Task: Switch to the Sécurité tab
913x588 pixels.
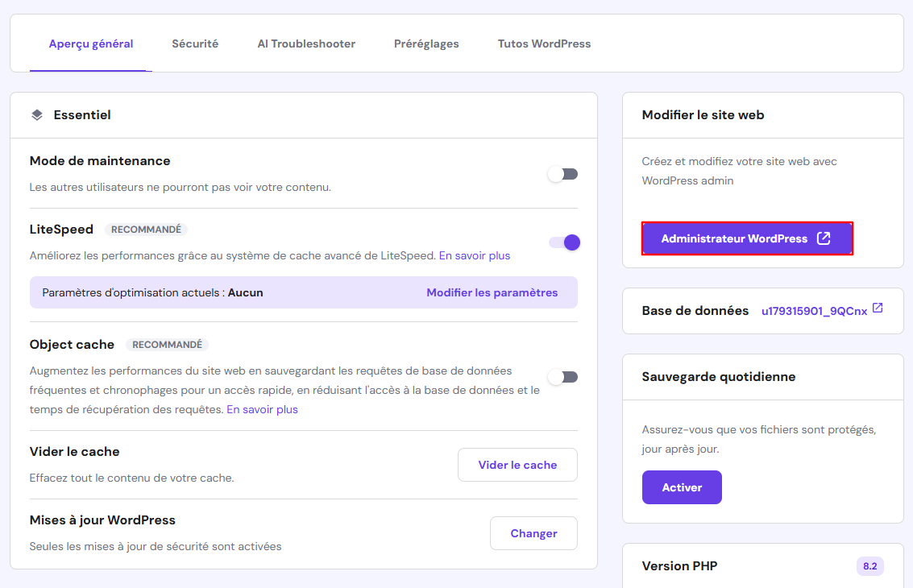Action: [194, 43]
